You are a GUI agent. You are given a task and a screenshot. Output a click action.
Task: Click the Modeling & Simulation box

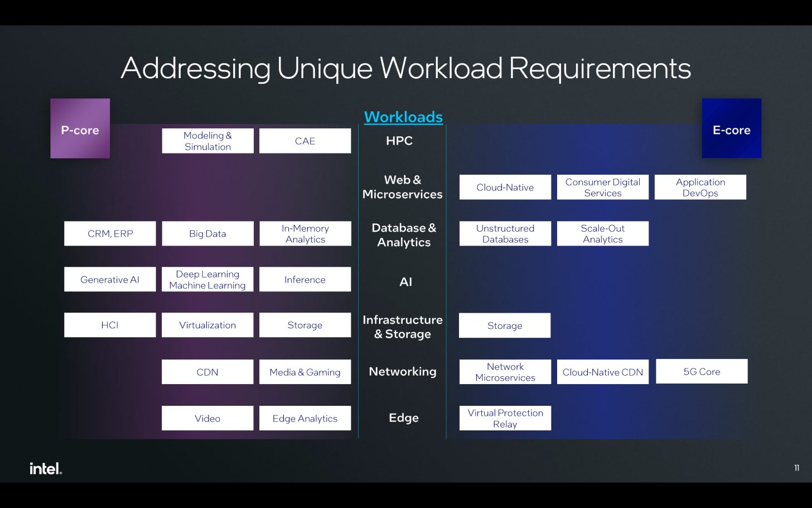(x=207, y=141)
